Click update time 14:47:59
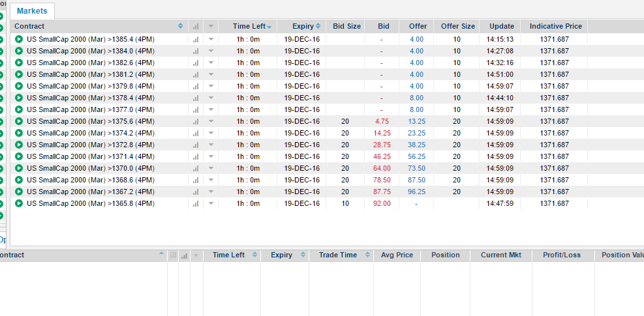This screenshot has height=316, width=644. (x=500, y=203)
